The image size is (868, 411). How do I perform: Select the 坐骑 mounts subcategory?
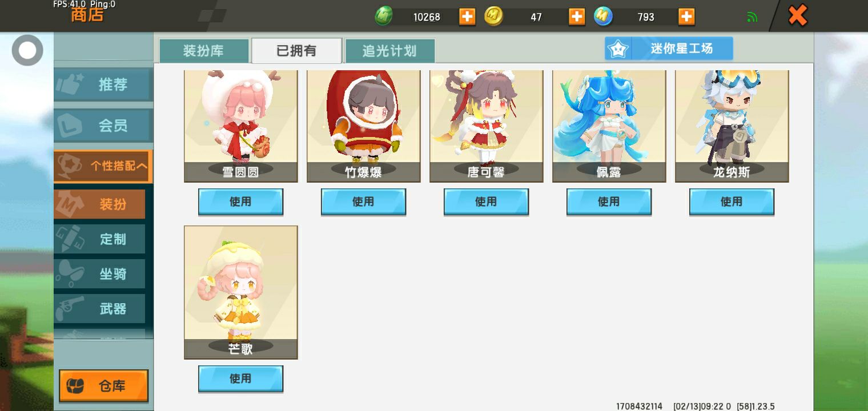coord(100,273)
